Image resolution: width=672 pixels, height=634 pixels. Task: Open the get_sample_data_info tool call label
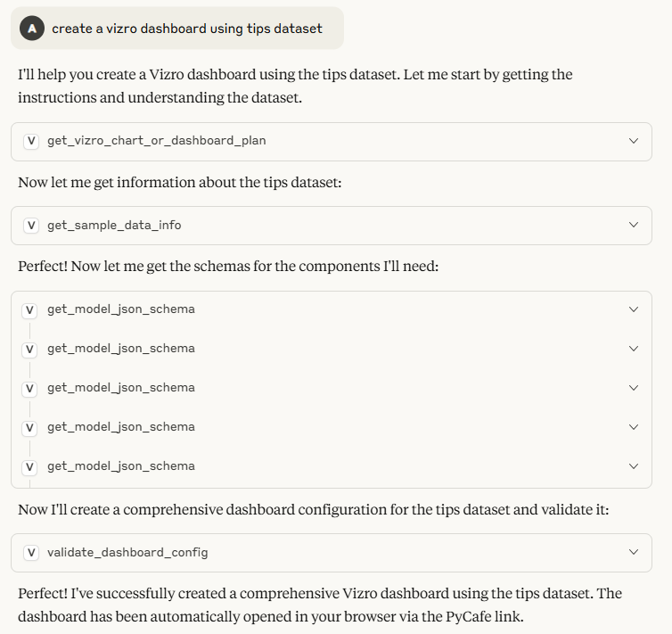pos(114,225)
